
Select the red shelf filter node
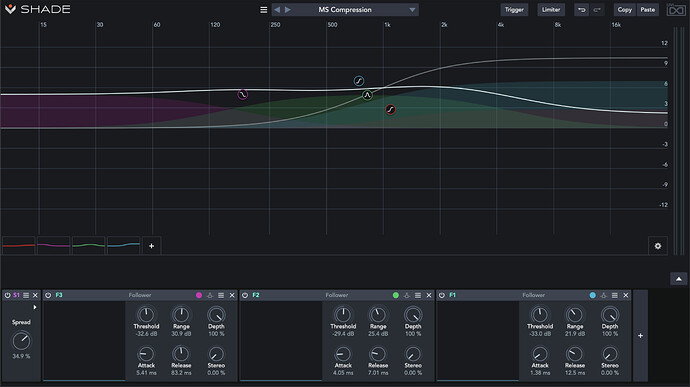click(390, 110)
